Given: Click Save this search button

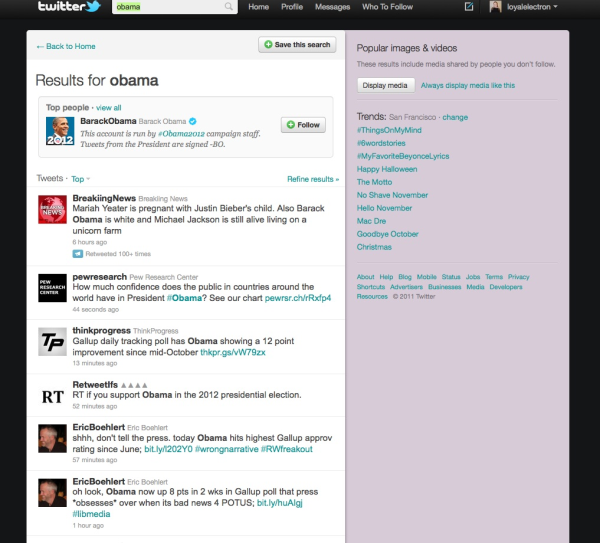Looking at the screenshot, I should pyautogui.click(x=297, y=45).
